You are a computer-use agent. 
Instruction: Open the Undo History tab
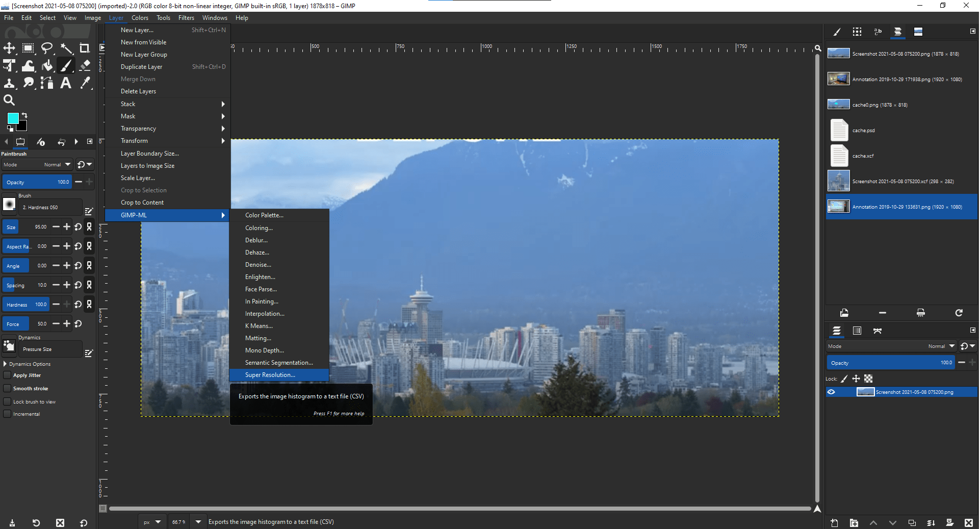(x=61, y=142)
